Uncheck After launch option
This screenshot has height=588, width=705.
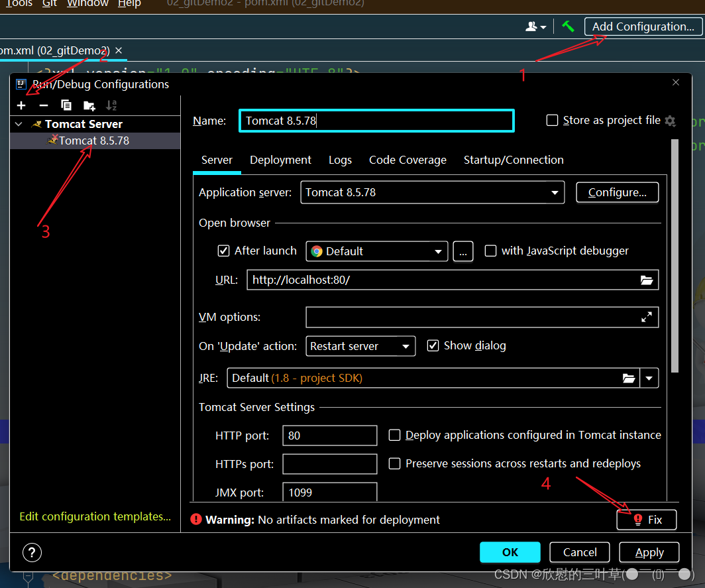tap(223, 251)
